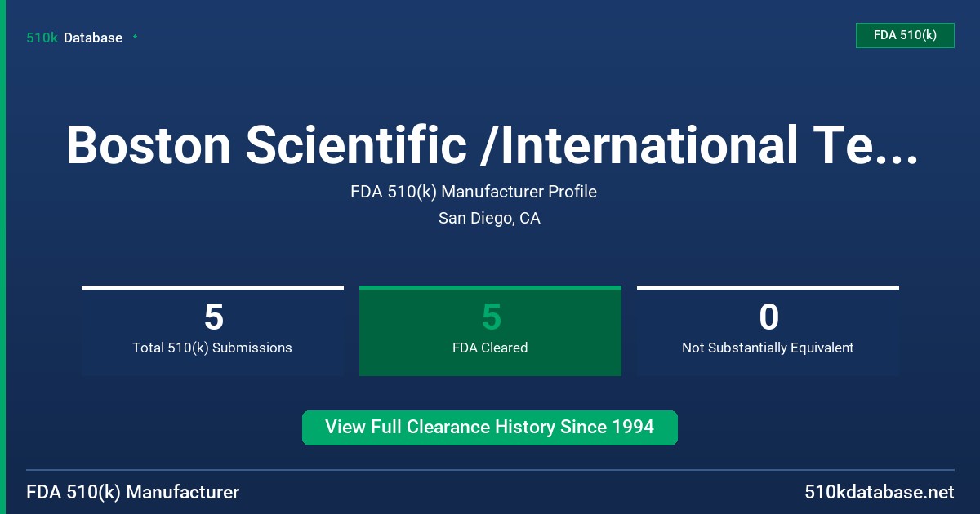The width and height of the screenshot is (980, 514).
Task: Click the FDA 510(k) Manufacturer footer label
Action: tap(133, 492)
